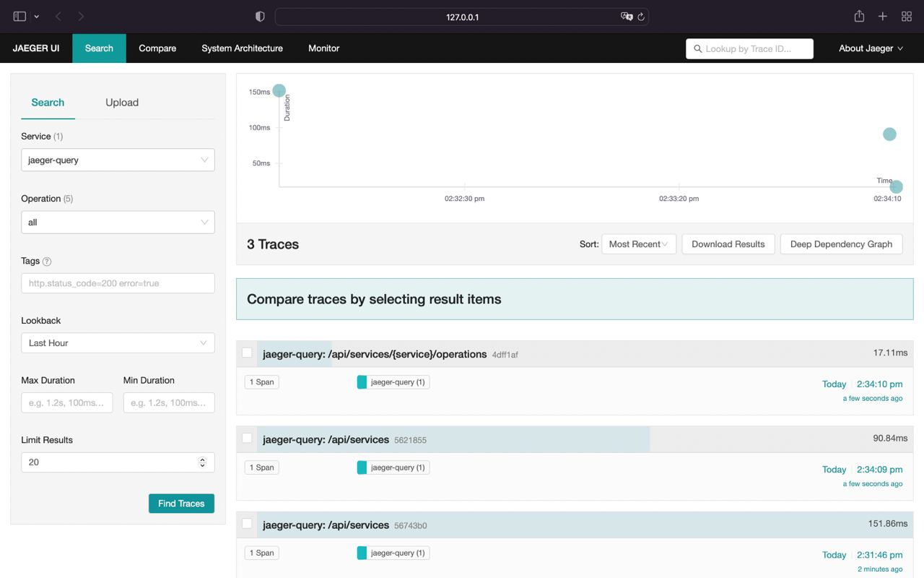Click the 90.84ms duration text

tap(890, 438)
